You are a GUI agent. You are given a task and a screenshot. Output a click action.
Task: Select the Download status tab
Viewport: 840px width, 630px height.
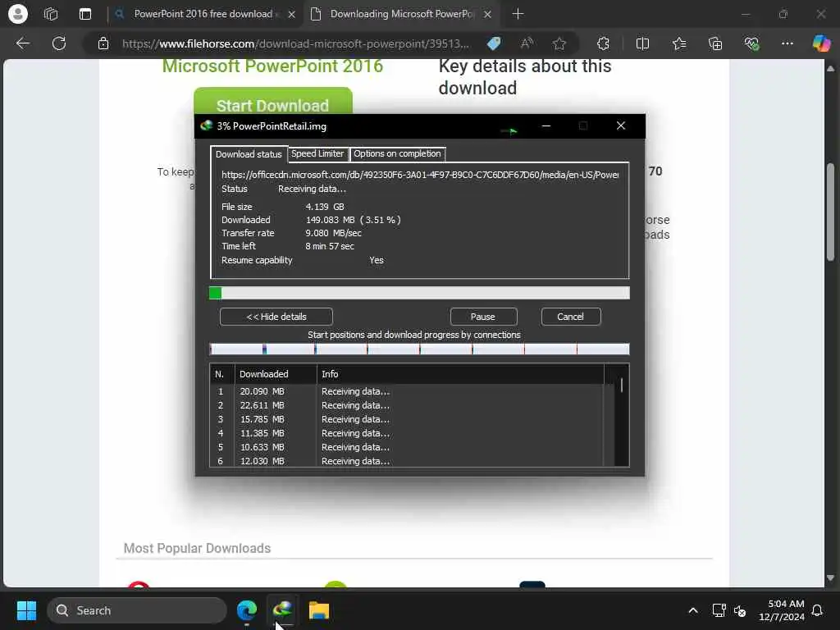(x=249, y=154)
